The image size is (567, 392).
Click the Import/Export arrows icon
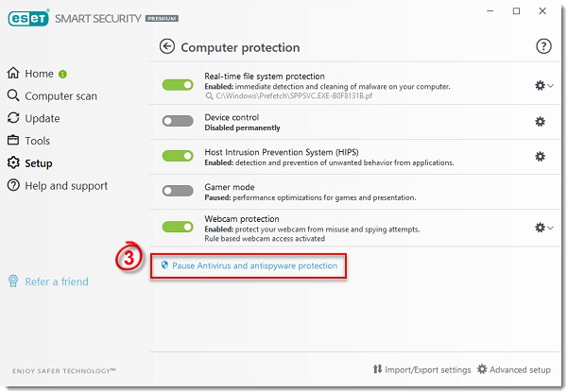pos(378,369)
